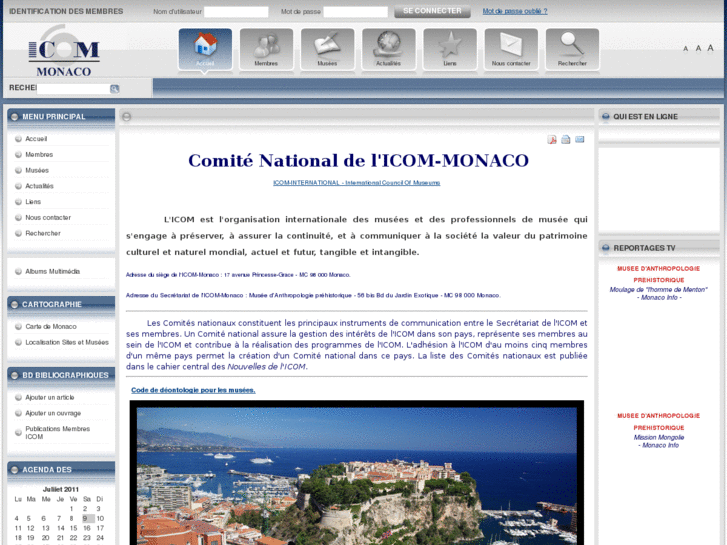727x545 pixels.
Task: Open the Actualités globe icon
Action: [389, 49]
